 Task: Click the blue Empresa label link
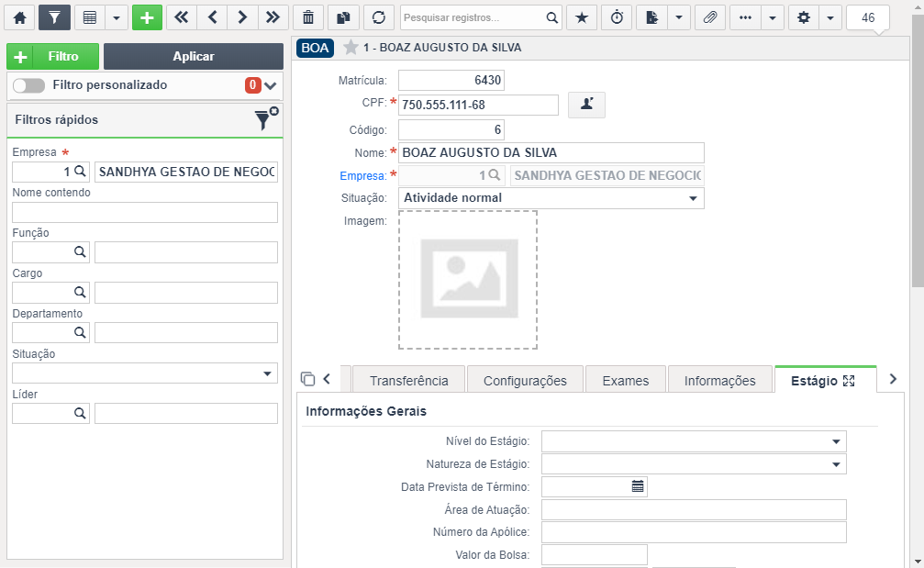pos(363,175)
